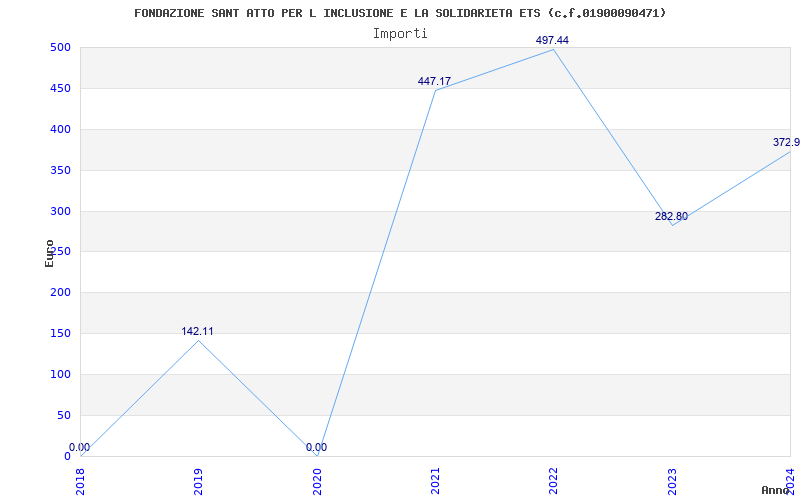This screenshot has height=500, width=800.
Task: Click the 100 y-axis value
Action: point(60,374)
